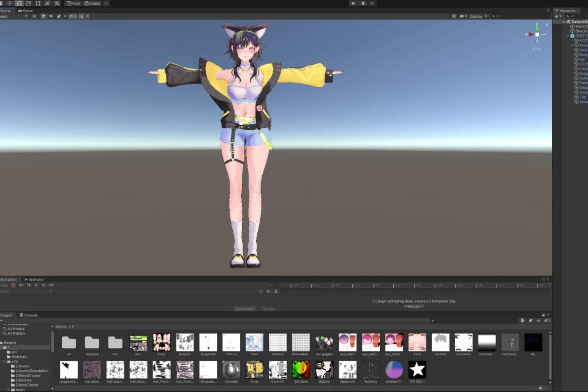Toggle 2D view mode in the Scene

click(x=34, y=16)
